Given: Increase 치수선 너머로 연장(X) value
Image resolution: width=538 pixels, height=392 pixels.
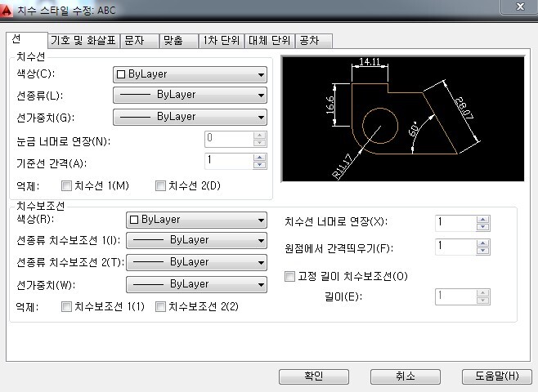Looking at the screenshot, I should (x=482, y=220).
